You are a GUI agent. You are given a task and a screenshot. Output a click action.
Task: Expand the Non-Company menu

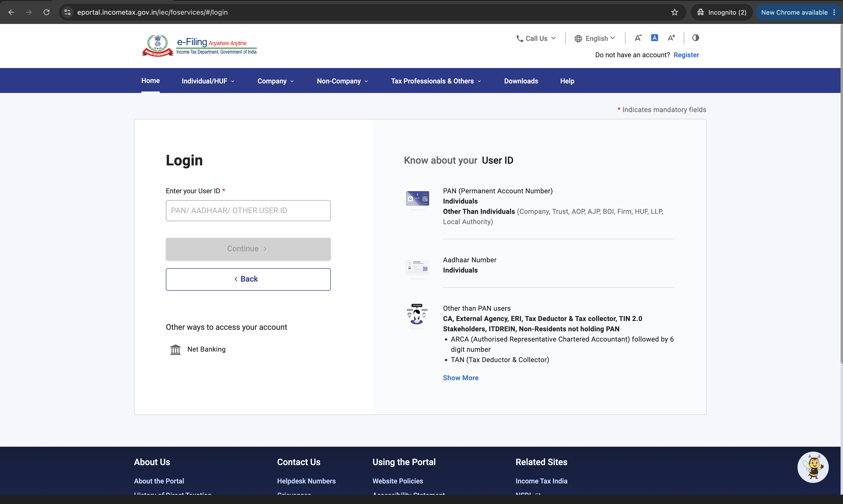tap(342, 81)
